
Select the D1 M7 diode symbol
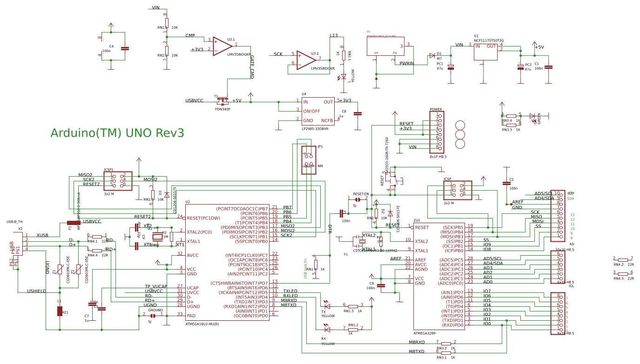(x=432, y=55)
